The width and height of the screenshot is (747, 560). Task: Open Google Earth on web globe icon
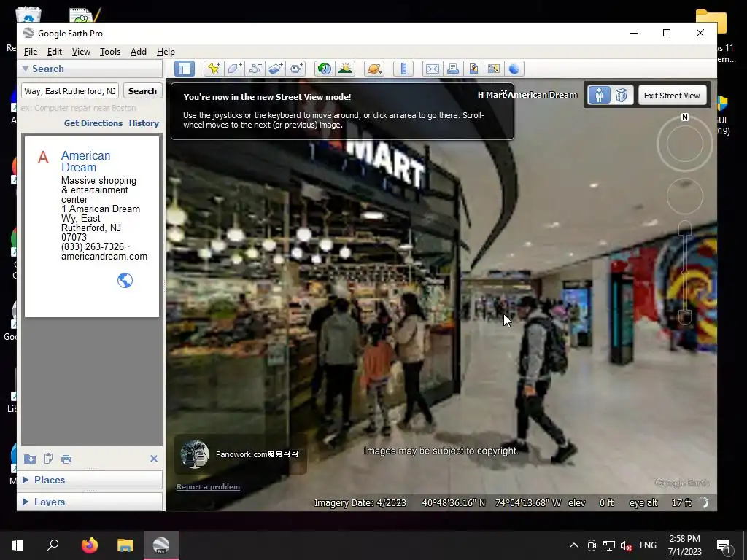tap(514, 69)
